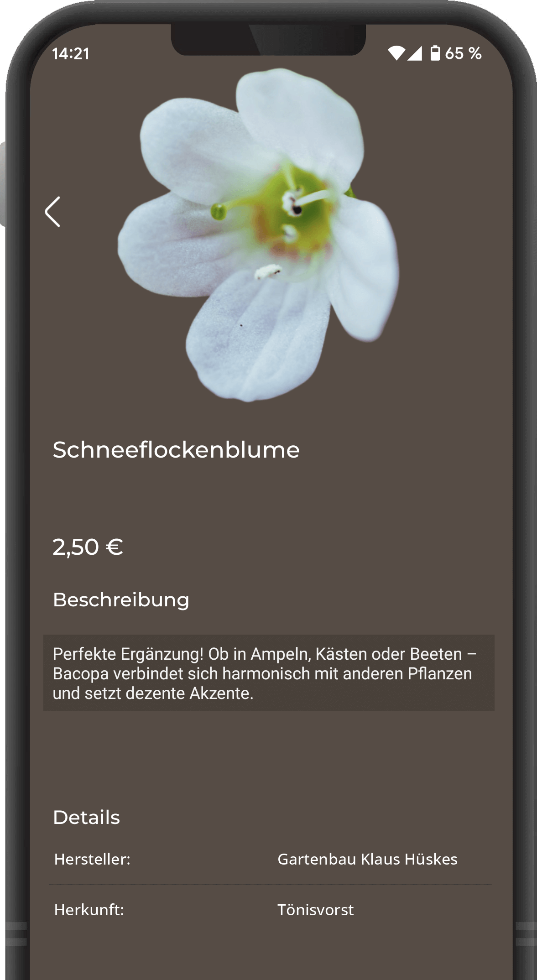
Task: Tap the Bacopa description text box
Action: (269, 672)
